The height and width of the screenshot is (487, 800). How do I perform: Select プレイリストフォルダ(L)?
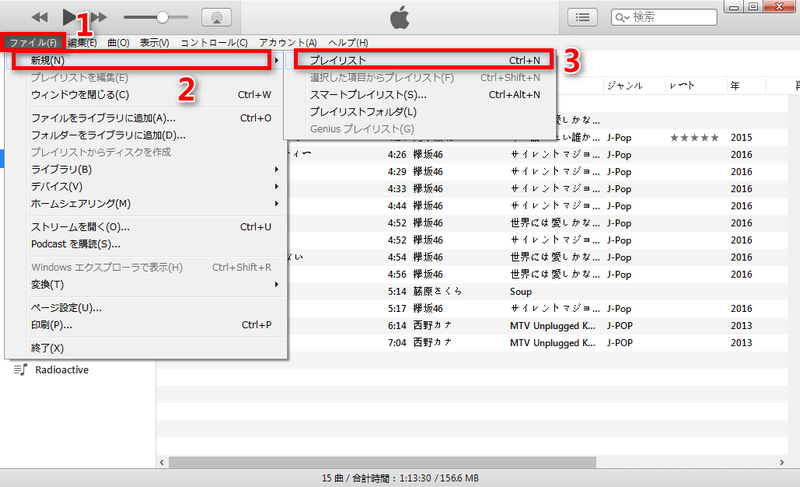[x=420, y=112]
